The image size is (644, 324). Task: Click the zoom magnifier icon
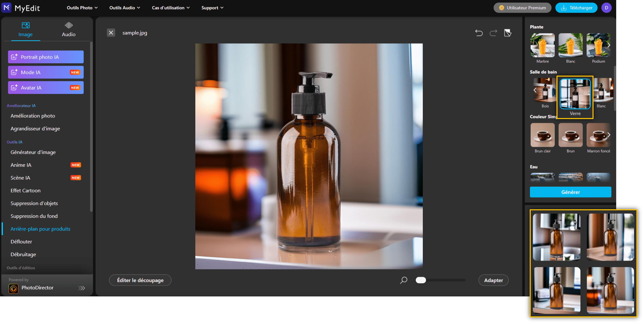(403, 280)
